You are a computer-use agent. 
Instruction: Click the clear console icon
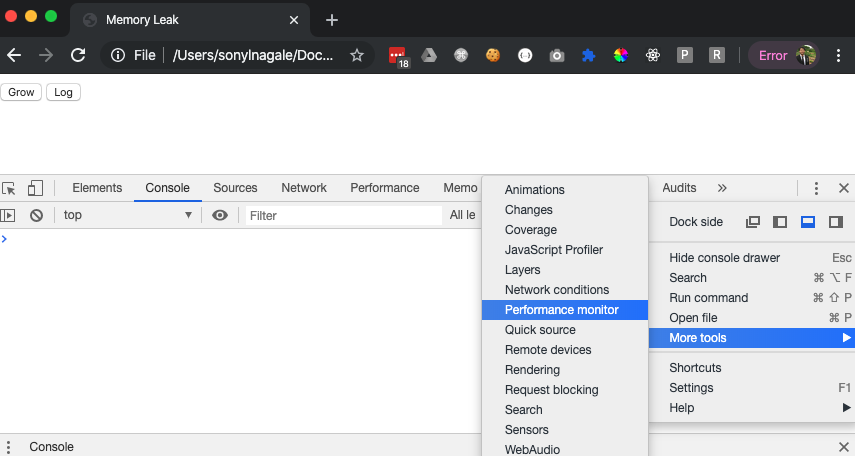click(36, 215)
